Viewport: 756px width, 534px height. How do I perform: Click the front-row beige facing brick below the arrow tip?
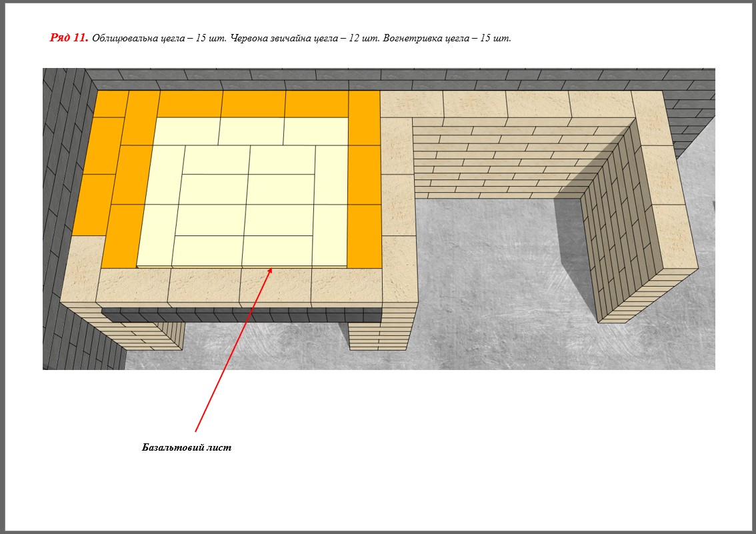click(275, 285)
